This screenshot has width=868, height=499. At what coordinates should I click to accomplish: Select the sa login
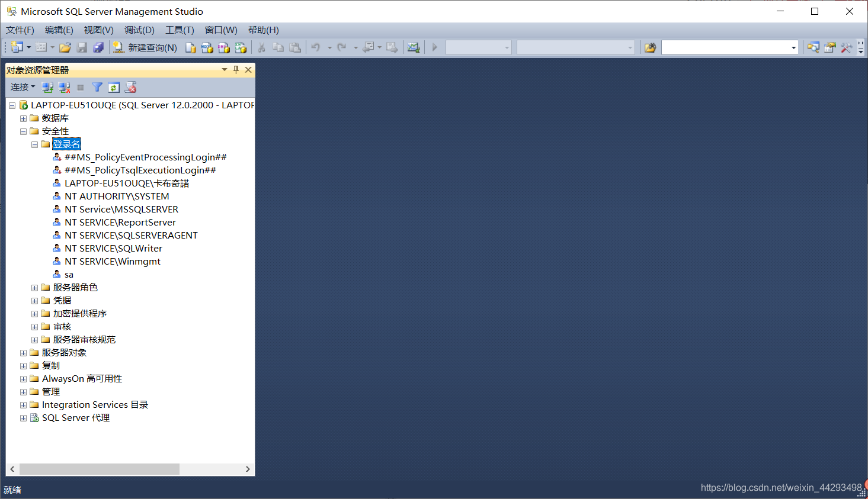(x=69, y=275)
